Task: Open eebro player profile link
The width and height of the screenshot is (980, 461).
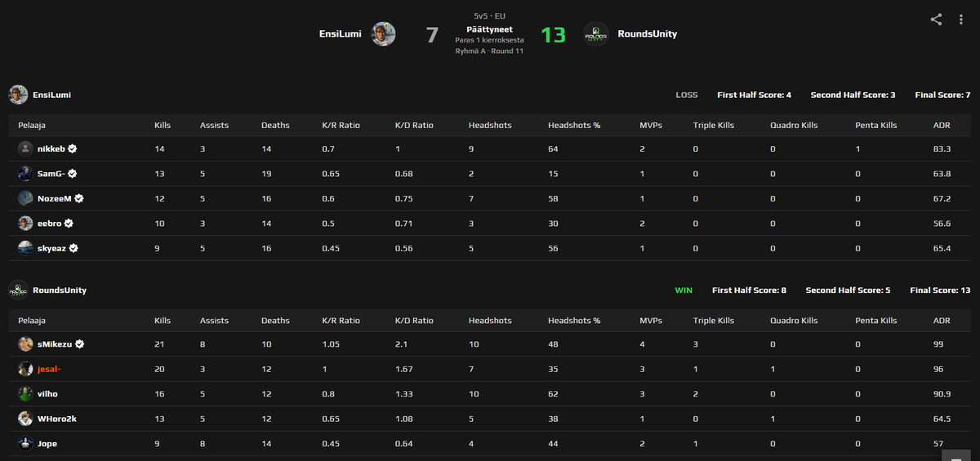Action: [50, 224]
